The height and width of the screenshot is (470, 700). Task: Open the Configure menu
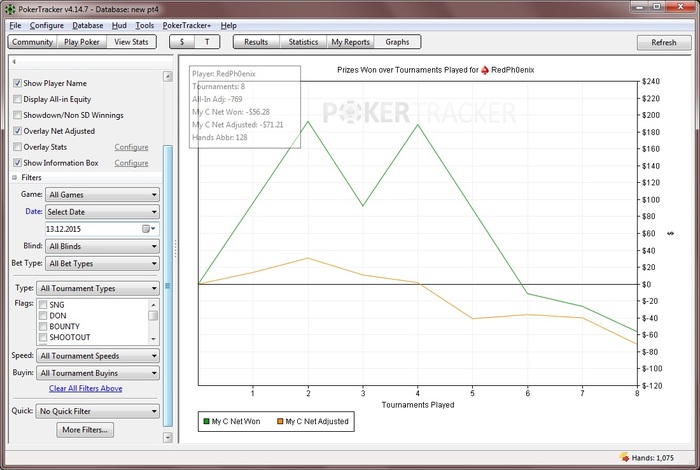click(47, 25)
